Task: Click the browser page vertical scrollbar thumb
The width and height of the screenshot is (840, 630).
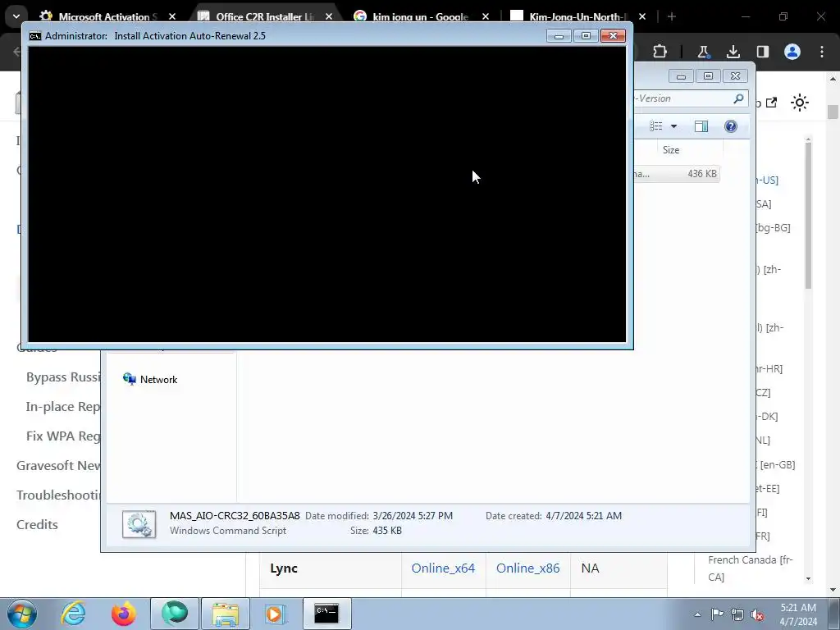Action: [x=833, y=112]
